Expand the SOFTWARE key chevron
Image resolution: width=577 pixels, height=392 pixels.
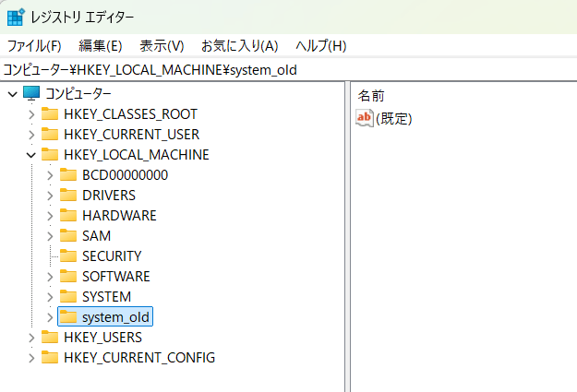click(50, 277)
